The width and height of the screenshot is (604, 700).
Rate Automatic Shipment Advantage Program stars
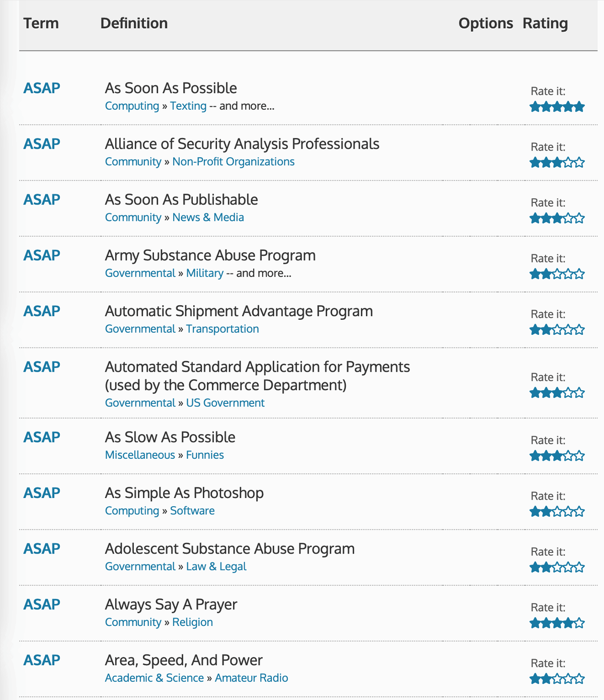tap(557, 330)
